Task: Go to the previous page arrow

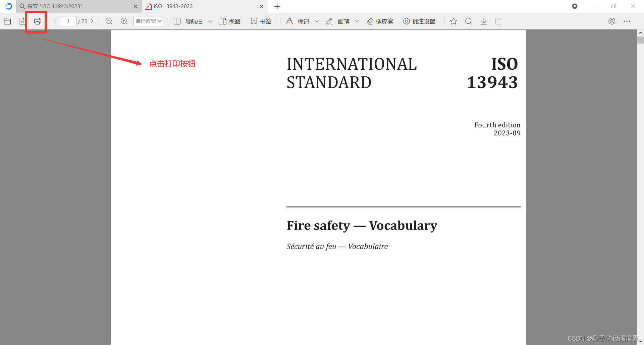Action: [x=55, y=21]
